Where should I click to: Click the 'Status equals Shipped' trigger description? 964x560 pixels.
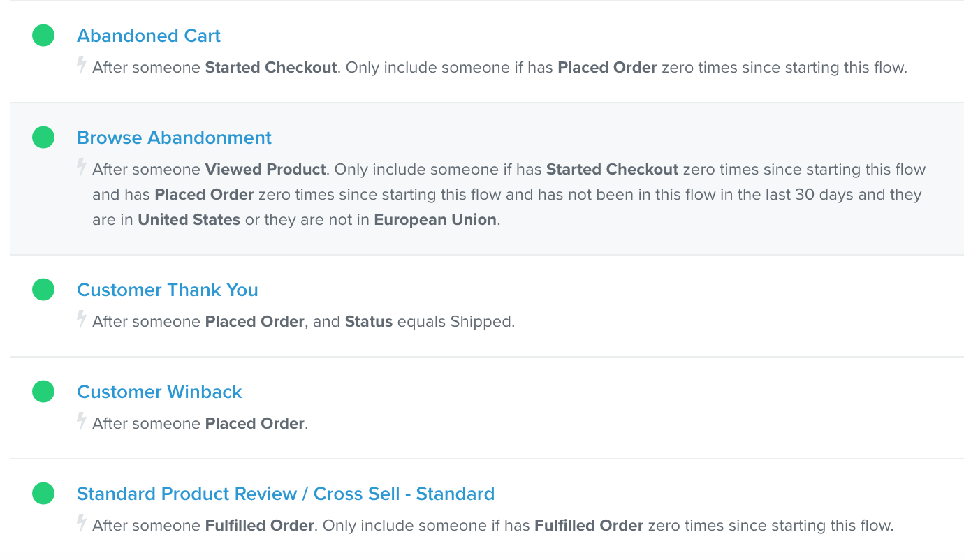pos(303,322)
